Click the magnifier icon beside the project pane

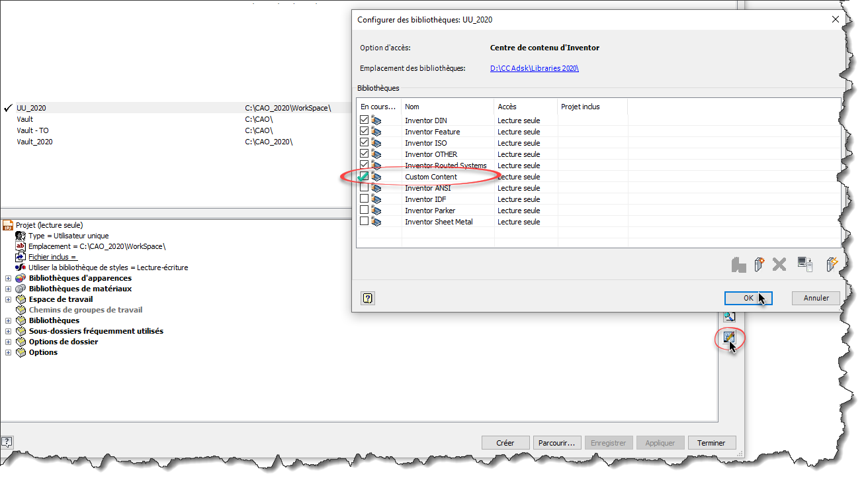pos(728,316)
